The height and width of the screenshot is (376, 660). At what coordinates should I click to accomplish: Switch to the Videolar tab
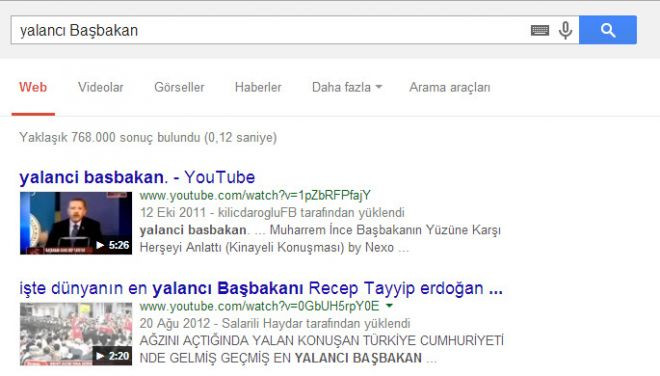tap(101, 87)
